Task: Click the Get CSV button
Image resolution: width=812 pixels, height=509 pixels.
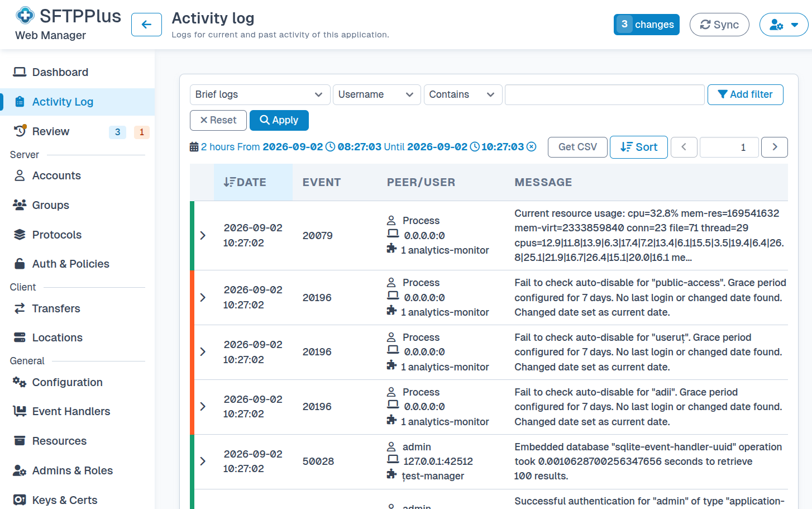Action: (x=577, y=147)
